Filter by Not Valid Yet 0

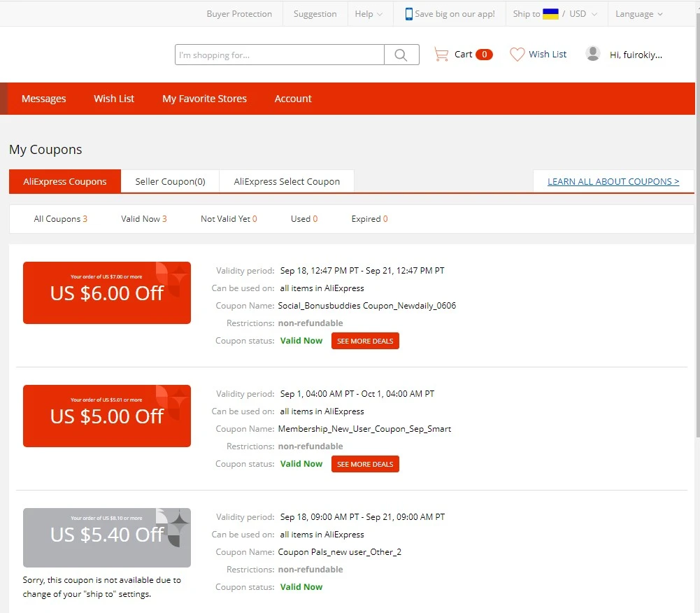(x=229, y=219)
